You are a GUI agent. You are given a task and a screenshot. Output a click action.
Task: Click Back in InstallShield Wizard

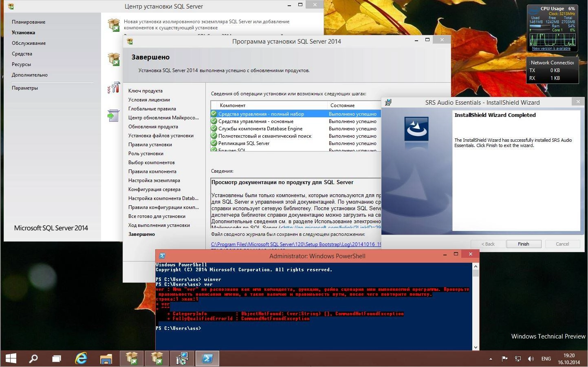pos(488,244)
